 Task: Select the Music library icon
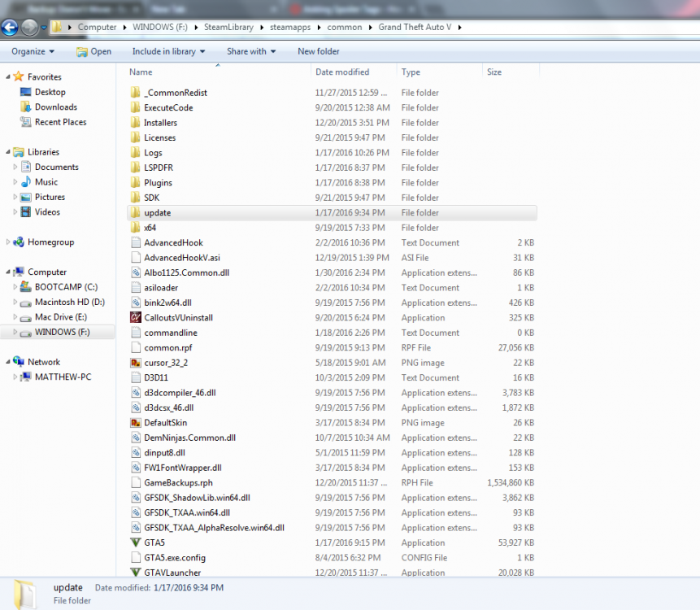[26, 182]
